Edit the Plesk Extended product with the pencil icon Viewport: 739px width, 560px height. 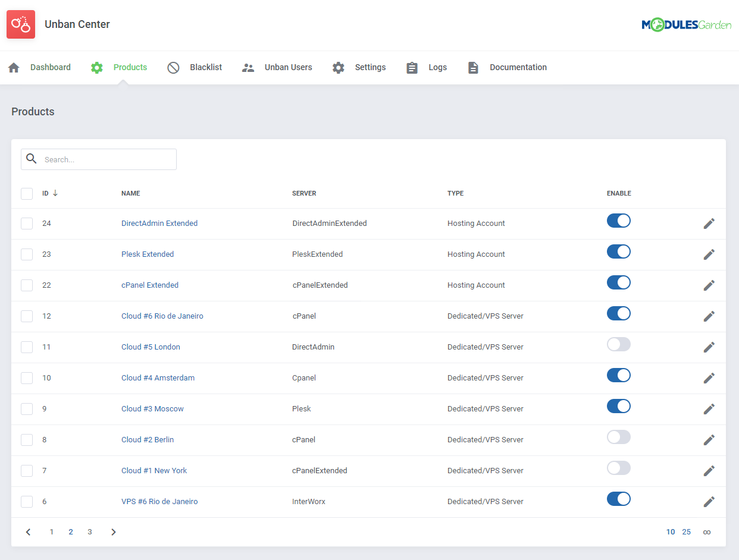pyautogui.click(x=709, y=254)
